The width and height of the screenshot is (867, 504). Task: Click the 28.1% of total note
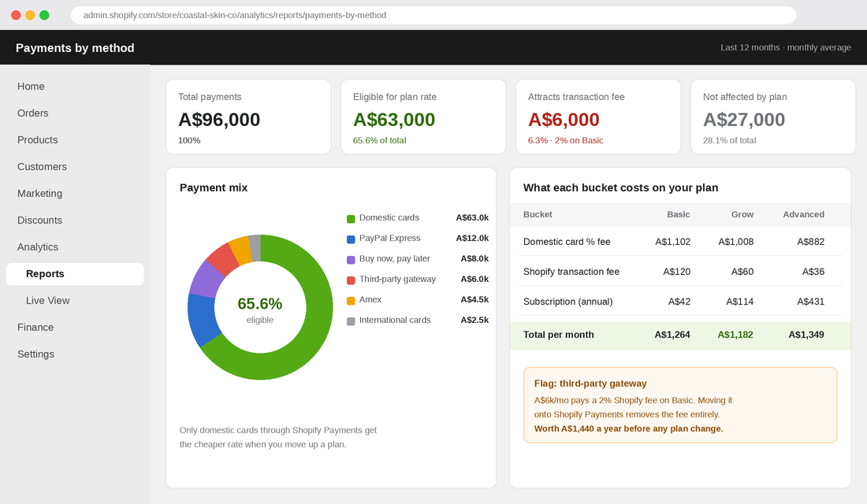(729, 140)
